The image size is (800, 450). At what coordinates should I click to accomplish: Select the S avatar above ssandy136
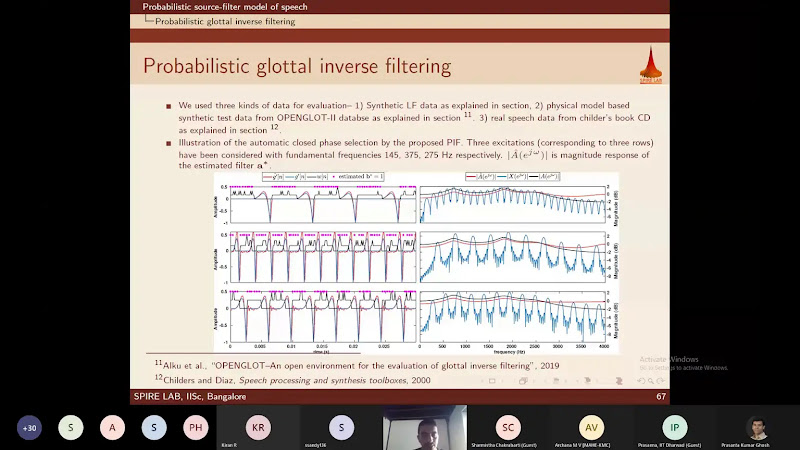click(341, 428)
